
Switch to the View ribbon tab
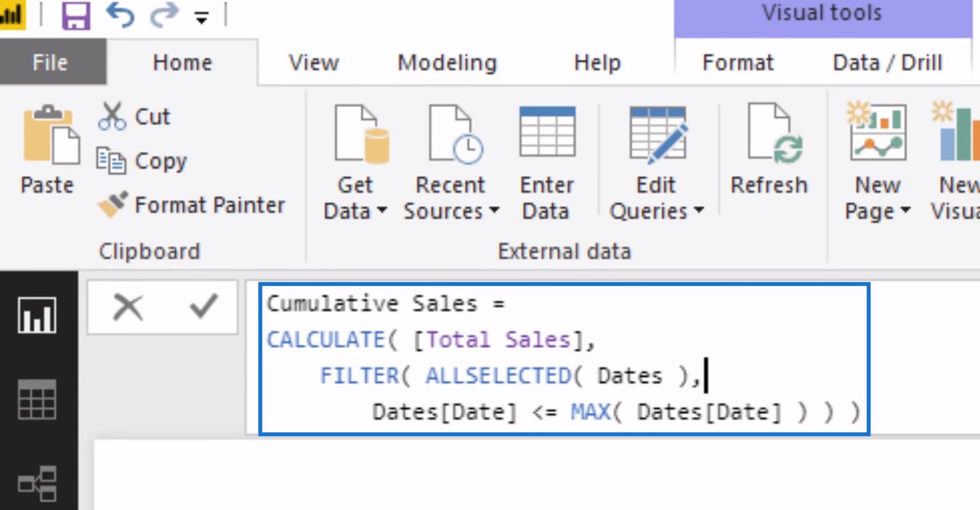point(314,62)
